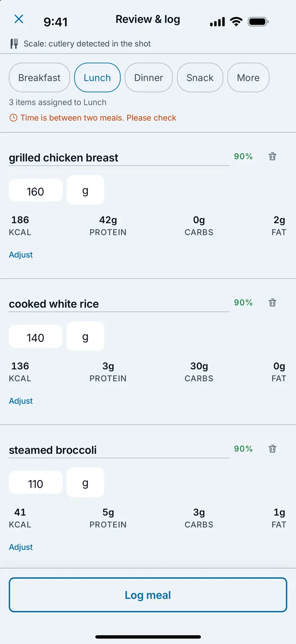This screenshot has height=644, width=296.
Task: Open unit selector for chicken breast
Action: click(x=85, y=190)
